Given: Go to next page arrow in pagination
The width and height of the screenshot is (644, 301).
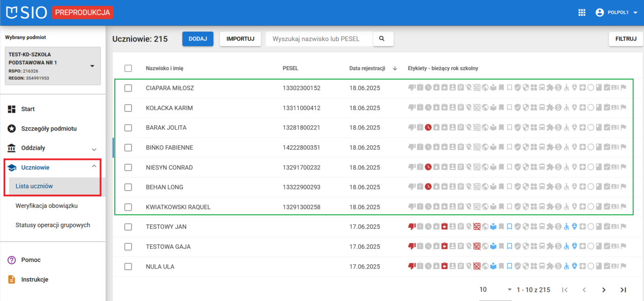Looking at the screenshot, I should [604, 290].
